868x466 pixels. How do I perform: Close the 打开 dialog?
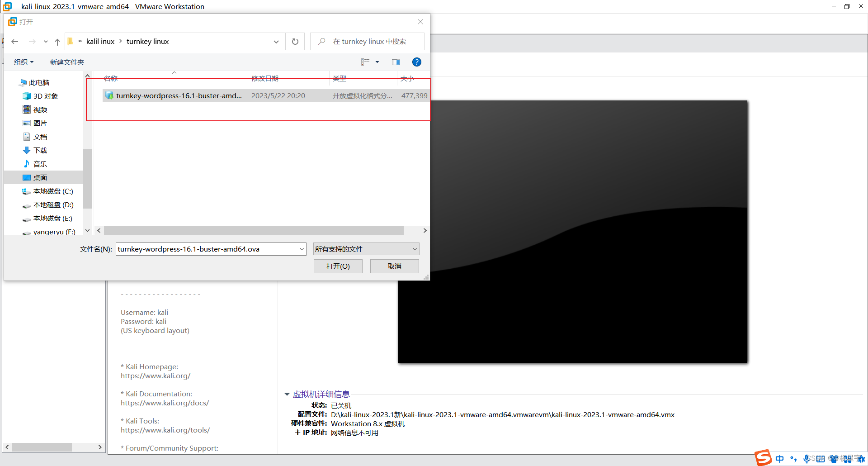click(x=420, y=22)
